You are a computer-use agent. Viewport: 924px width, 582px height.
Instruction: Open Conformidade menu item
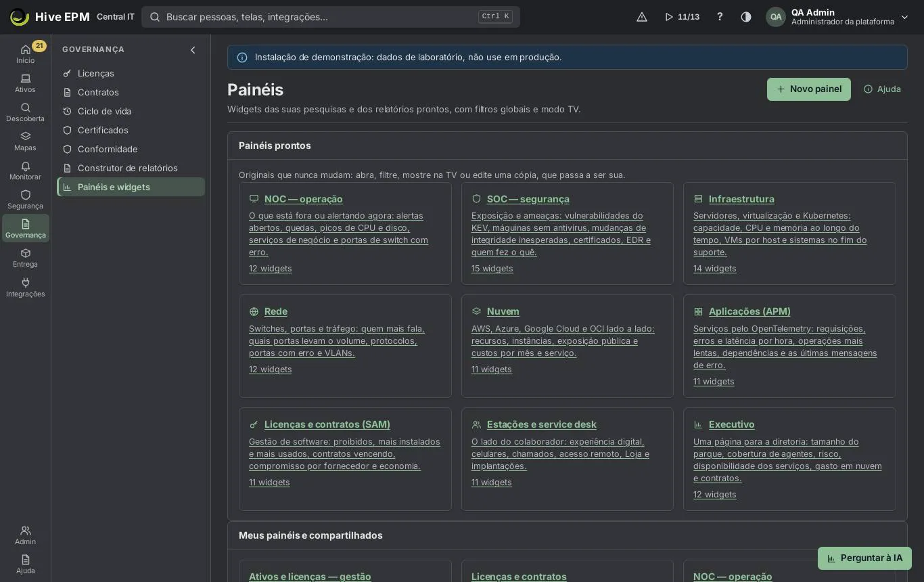tap(131, 149)
